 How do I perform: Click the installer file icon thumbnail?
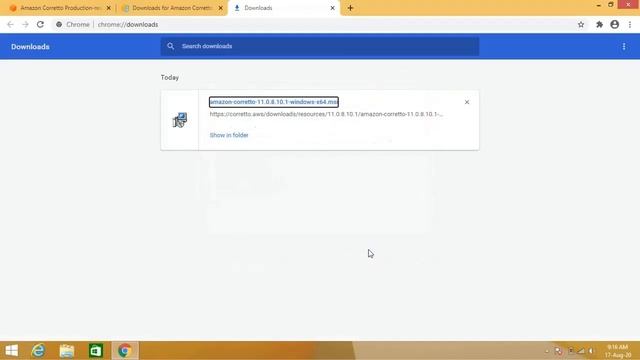click(x=180, y=120)
